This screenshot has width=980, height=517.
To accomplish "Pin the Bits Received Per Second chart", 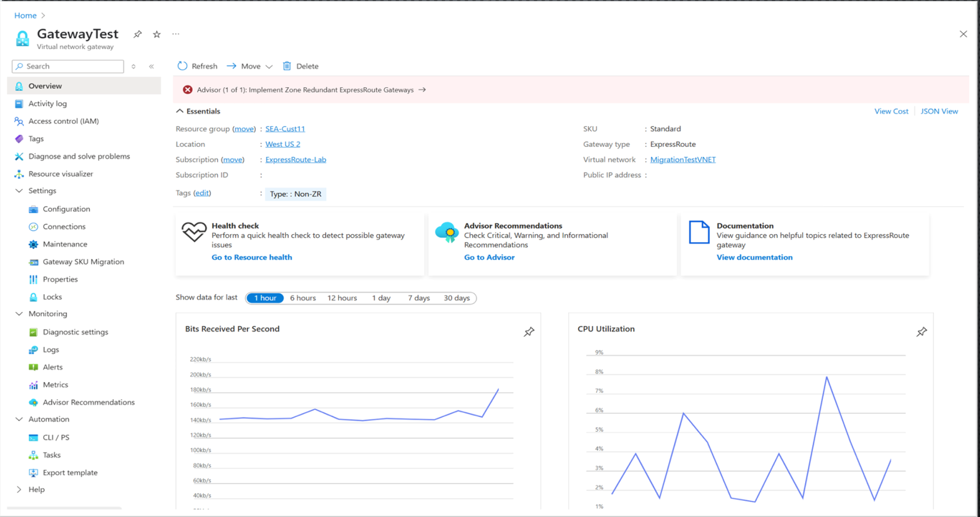I will [529, 332].
